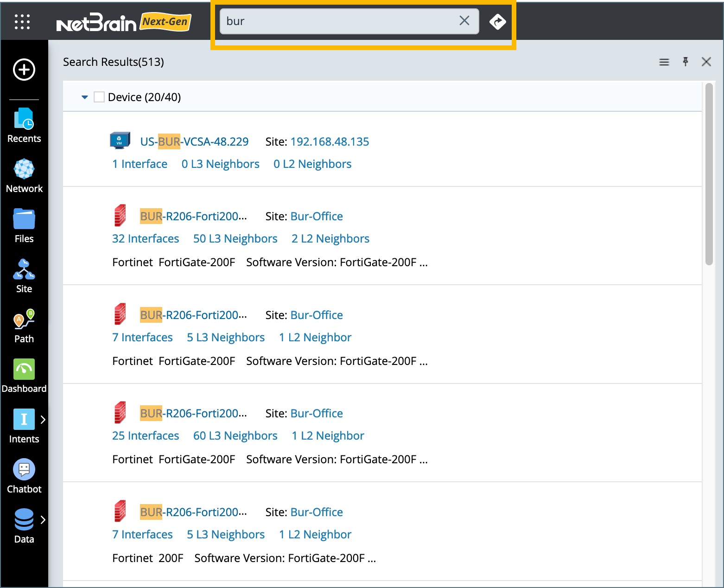
Task: Open the hamburger menu in Search Results
Action: pyautogui.click(x=664, y=62)
